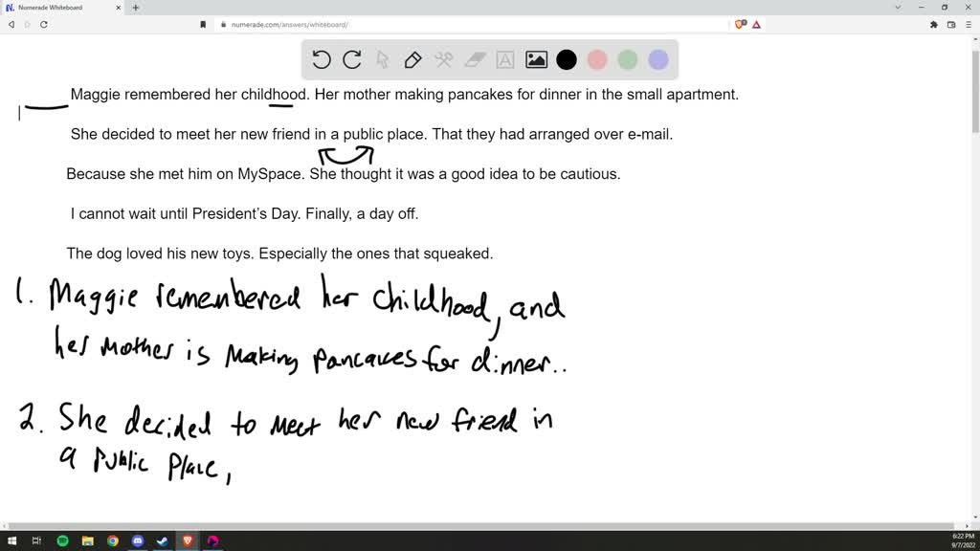The width and height of the screenshot is (980, 551).
Task: Open File Explorer from taskbar
Action: [87, 540]
